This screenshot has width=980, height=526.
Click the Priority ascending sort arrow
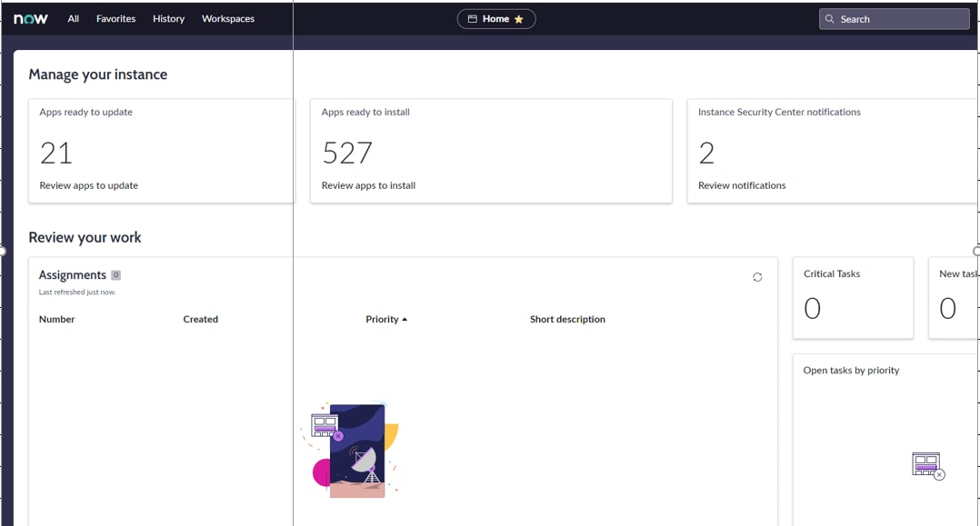[405, 319]
